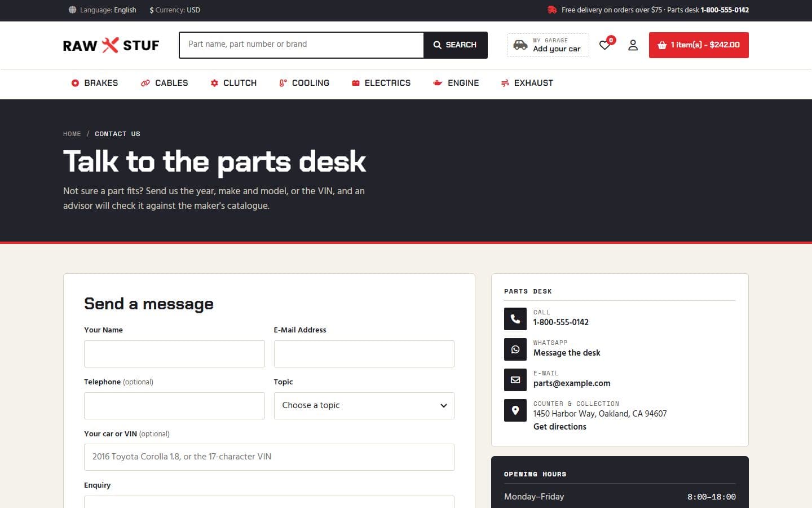Screen dimensions: 812x508
Task: Open the wishlist heart icon
Action: (x=605, y=45)
